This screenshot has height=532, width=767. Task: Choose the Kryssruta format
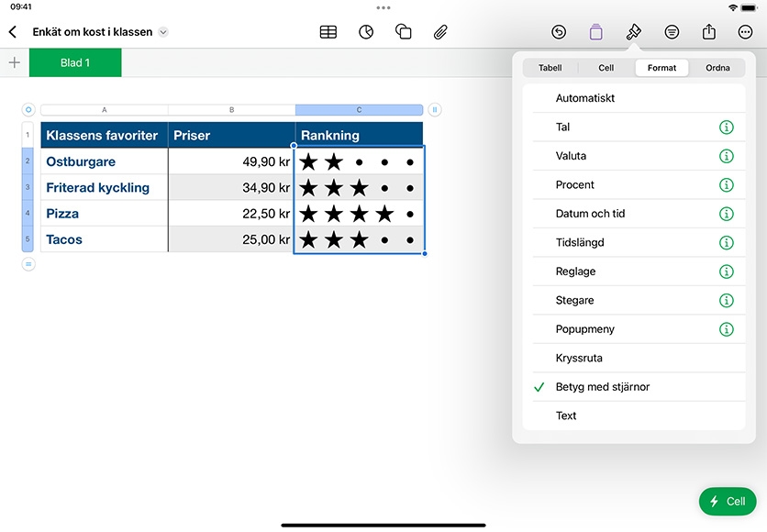coord(634,358)
